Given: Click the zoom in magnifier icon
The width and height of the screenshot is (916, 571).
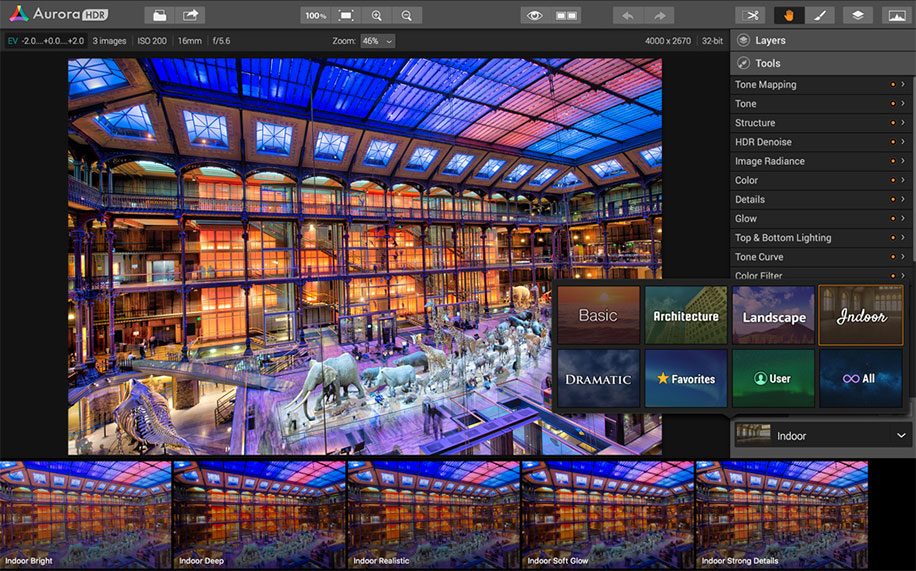Looking at the screenshot, I should pos(376,15).
